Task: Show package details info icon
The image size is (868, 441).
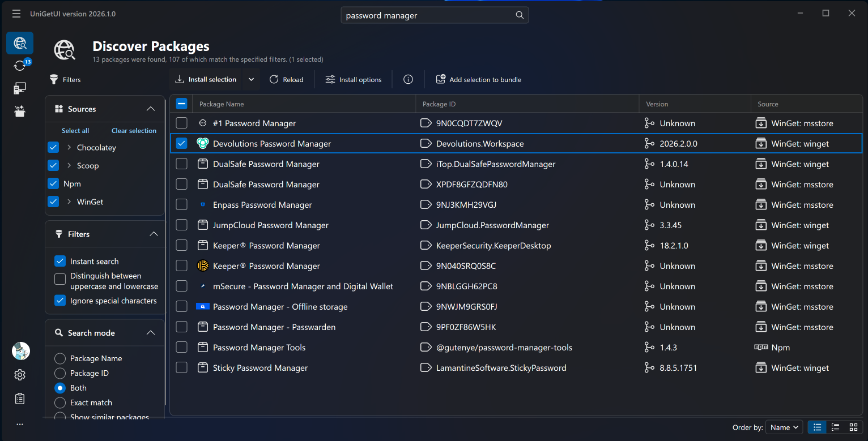Action: click(408, 79)
